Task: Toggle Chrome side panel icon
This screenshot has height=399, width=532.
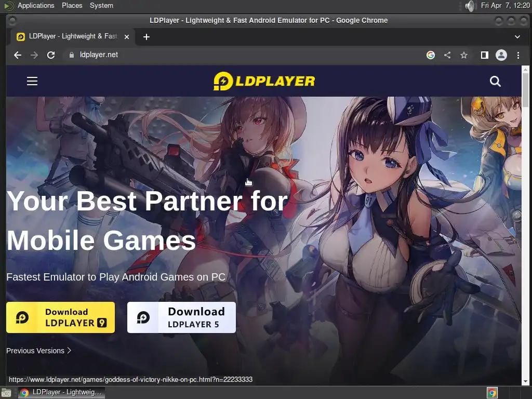Action: [485, 55]
